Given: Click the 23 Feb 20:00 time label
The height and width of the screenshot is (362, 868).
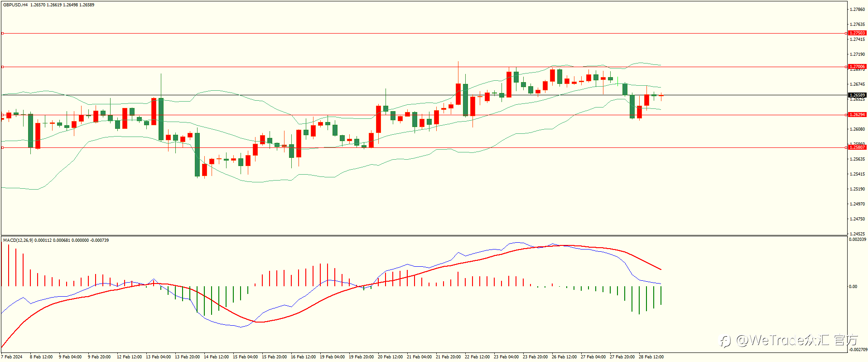Looking at the screenshot, I should tap(535, 357).
